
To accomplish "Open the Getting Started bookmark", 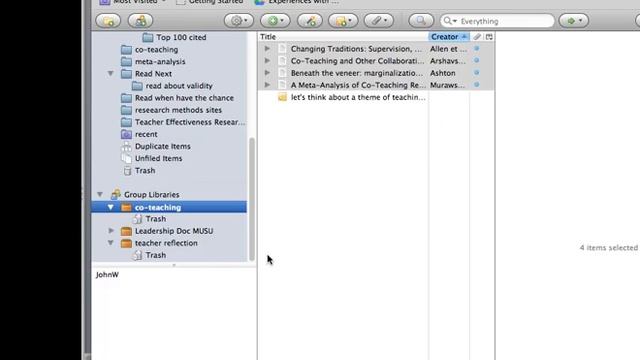I will 210,2.
